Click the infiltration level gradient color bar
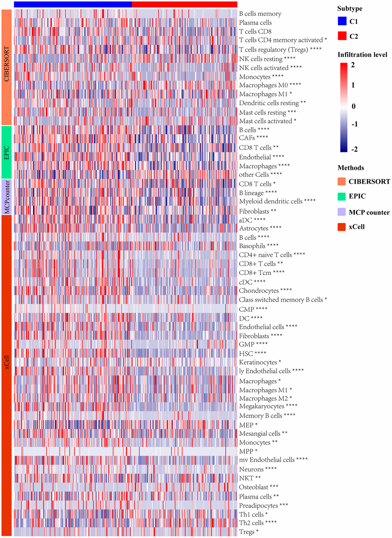Image resolution: width=392 pixels, height=538 pixels. (344, 107)
